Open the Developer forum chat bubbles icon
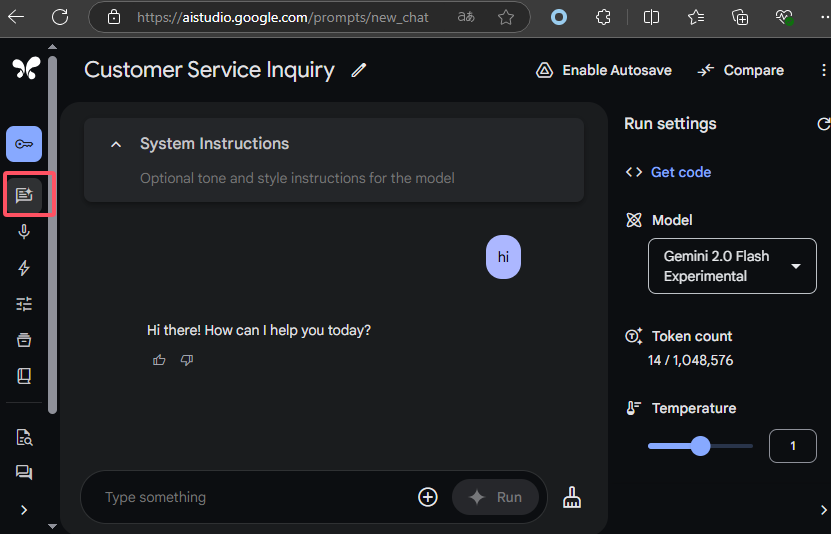 (x=24, y=472)
